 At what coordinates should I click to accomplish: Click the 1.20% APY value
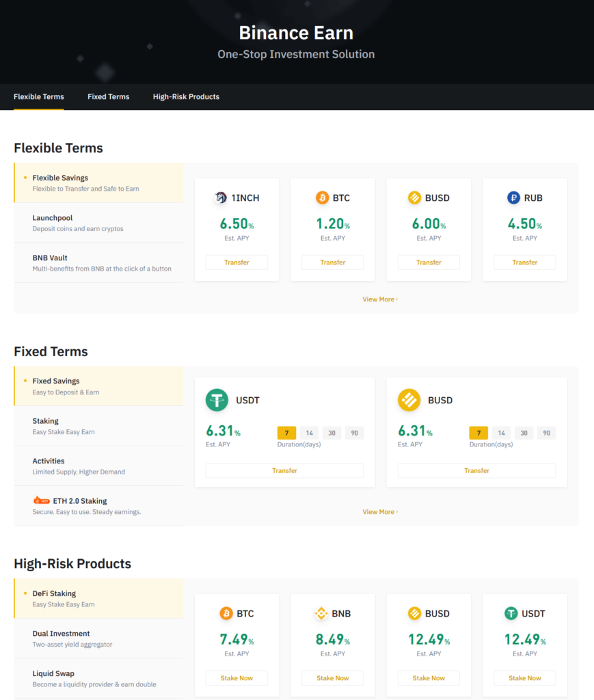[x=332, y=224]
